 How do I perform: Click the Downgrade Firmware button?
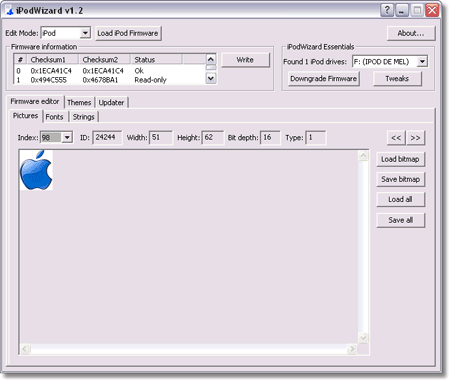[x=323, y=79]
